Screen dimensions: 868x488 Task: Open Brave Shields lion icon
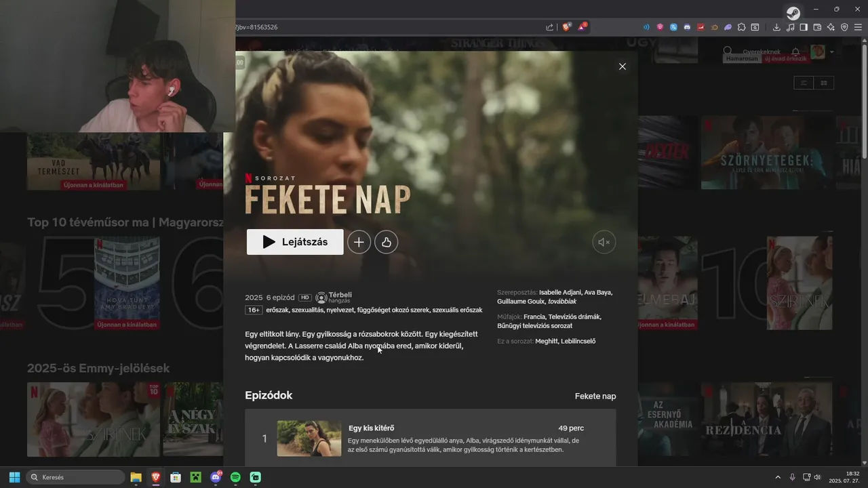coord(566,27)
